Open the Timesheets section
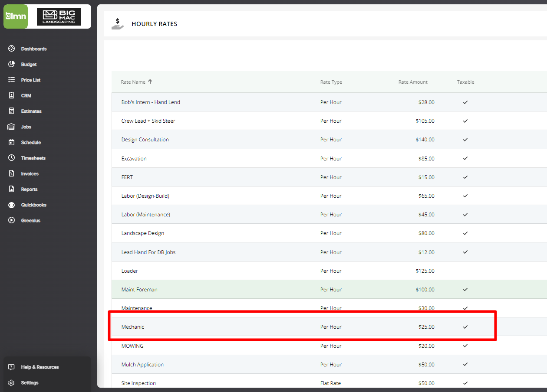The width and height of the screenshot is (547, 392). tap(33, 158)
